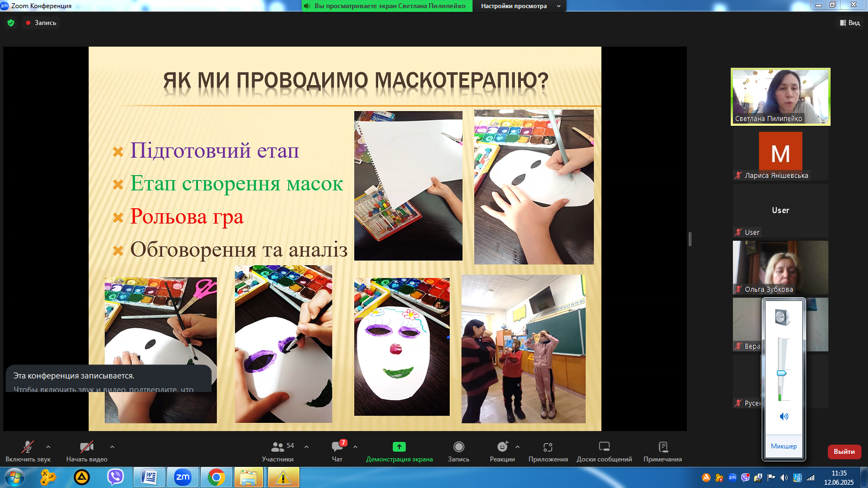This screenshot has width=868, height=488.
Task: Start Демонстрация экрана screen share
Action: click(x=399, y=451)
